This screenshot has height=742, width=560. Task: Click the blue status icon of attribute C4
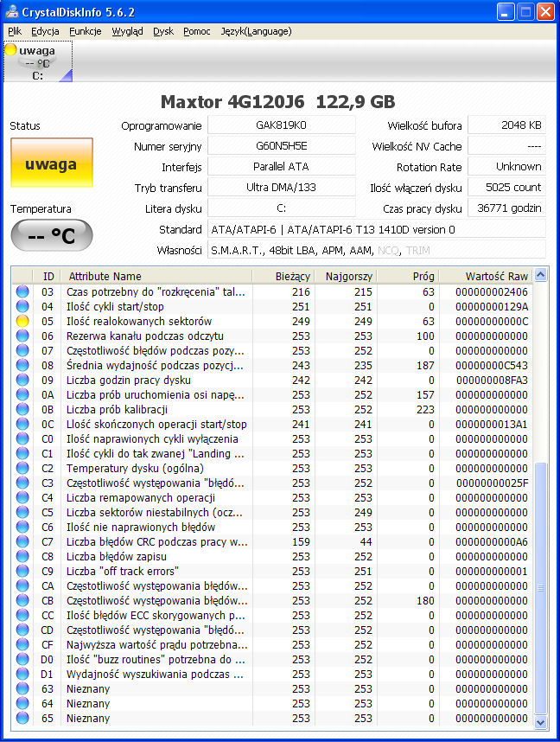22,498
